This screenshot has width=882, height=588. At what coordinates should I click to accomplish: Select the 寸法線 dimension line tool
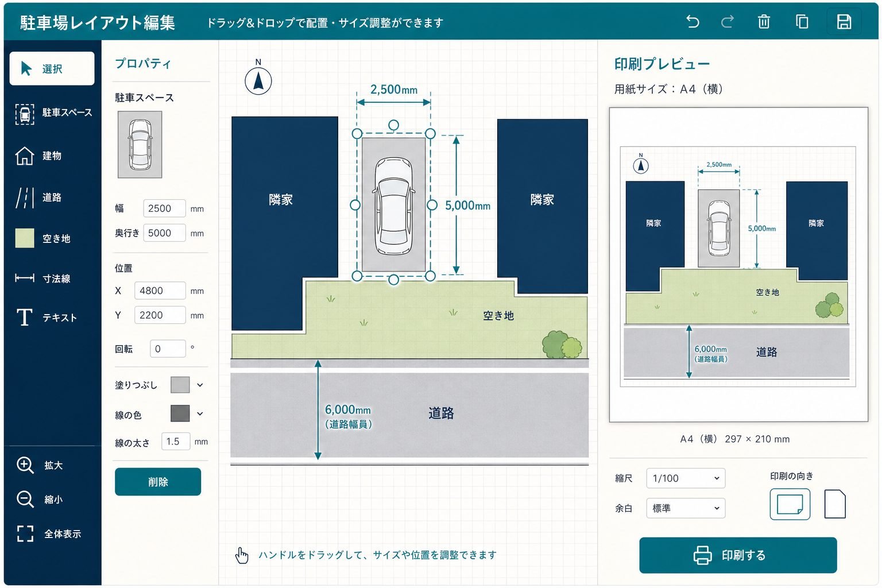pyautogui.click(x=43, y=278)
